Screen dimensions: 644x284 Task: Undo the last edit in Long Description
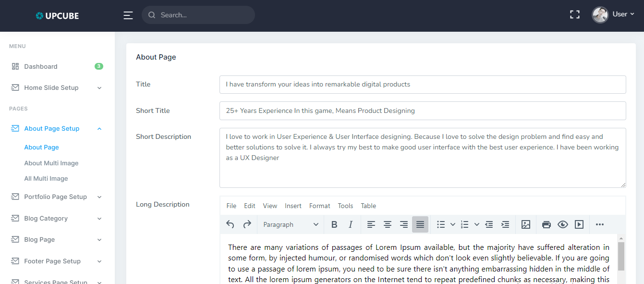coord(230,224)
